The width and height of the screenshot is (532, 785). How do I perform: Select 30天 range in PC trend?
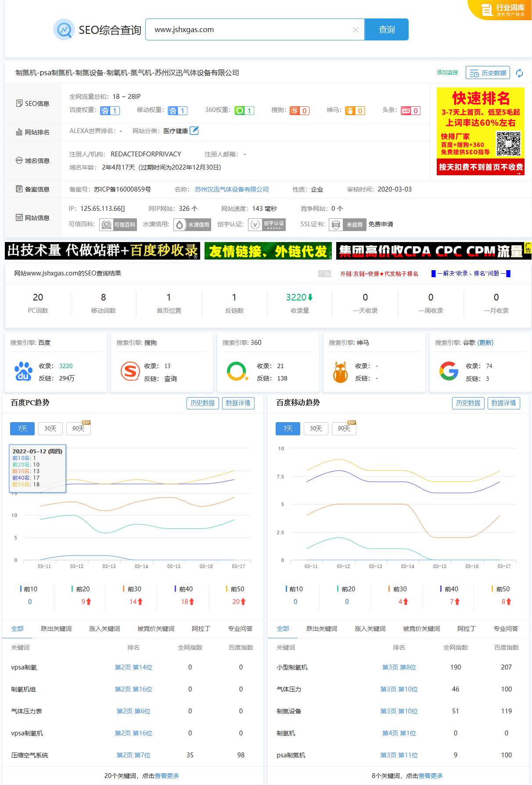click(50, 429)
